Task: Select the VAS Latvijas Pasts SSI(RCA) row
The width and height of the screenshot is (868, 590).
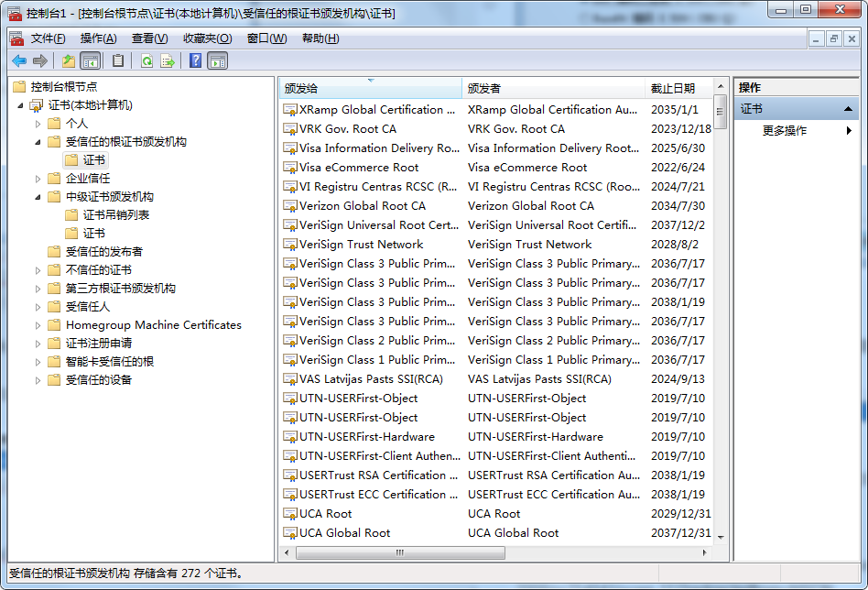Action: [x=496, y=379]
